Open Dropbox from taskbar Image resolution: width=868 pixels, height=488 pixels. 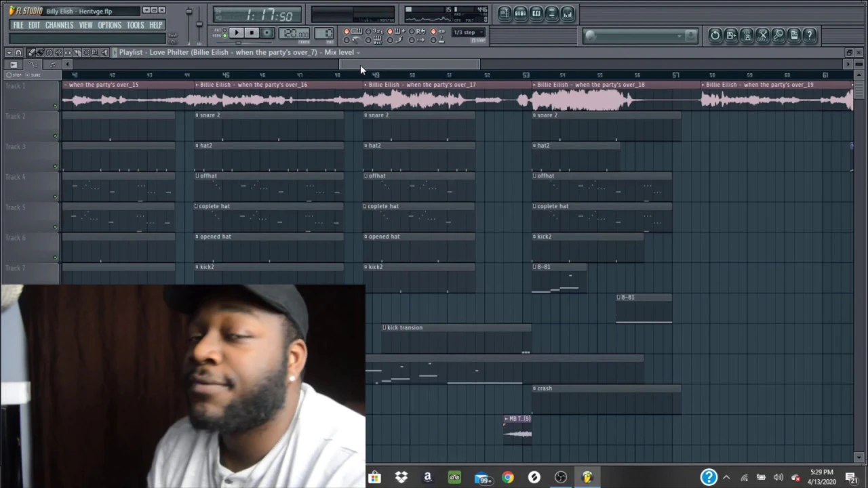click(x=401, y=477)
